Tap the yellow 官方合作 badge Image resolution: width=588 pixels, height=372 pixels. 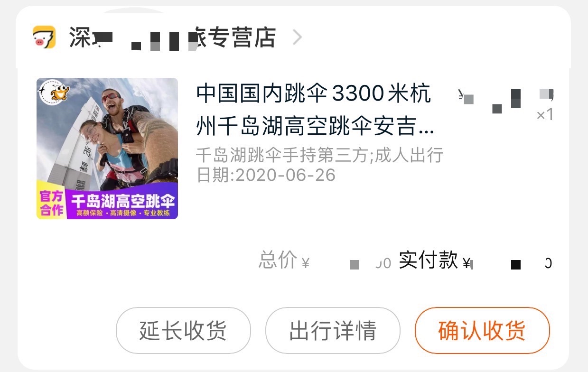coord(51,202)
